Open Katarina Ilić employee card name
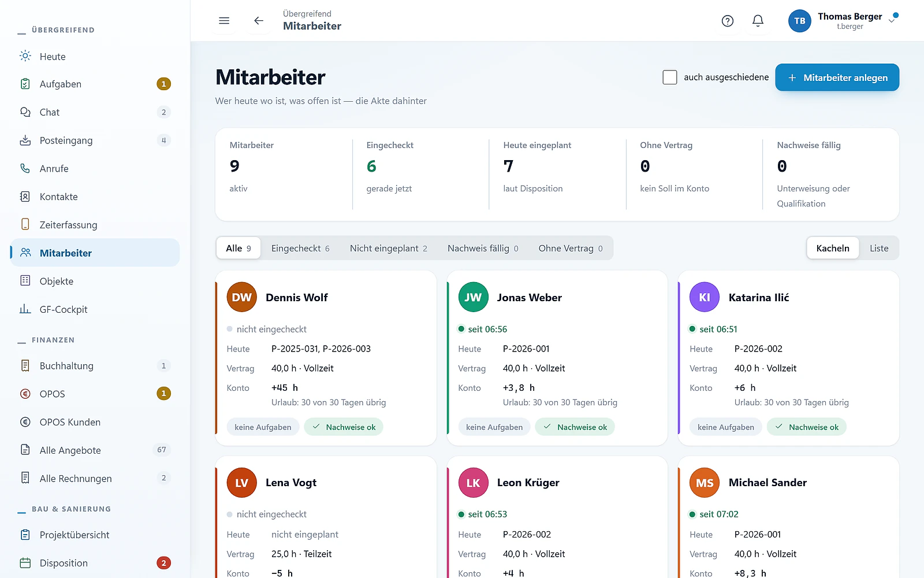 (x=759, y=298)
